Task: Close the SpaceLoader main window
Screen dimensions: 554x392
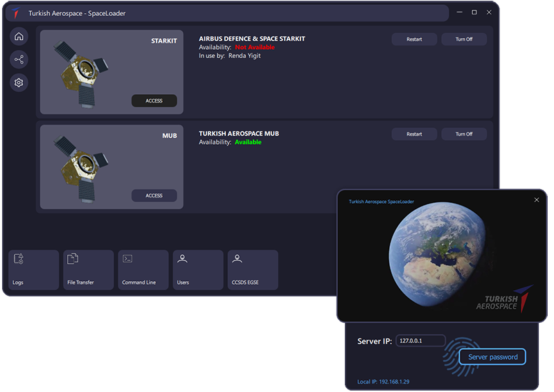Action: (x=489, y=12)
